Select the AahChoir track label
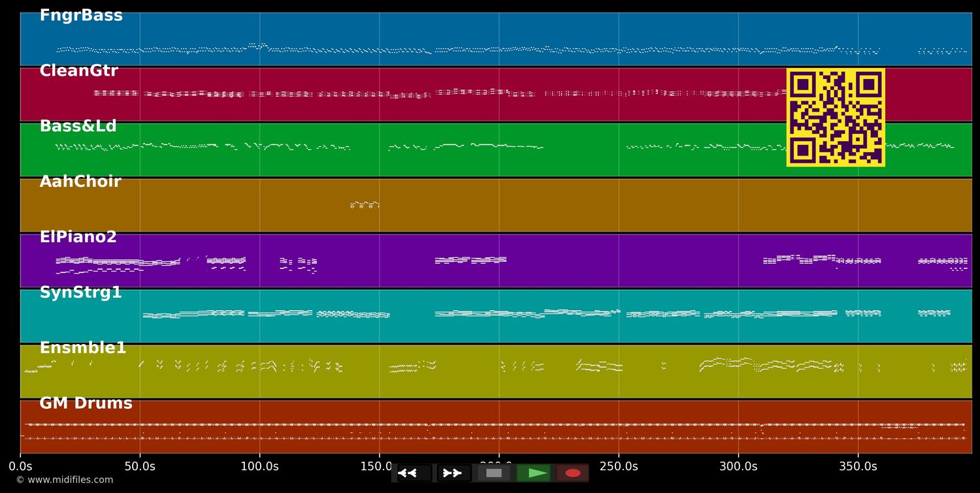Viewport: 980px width, 493px height. pos(80,182)
